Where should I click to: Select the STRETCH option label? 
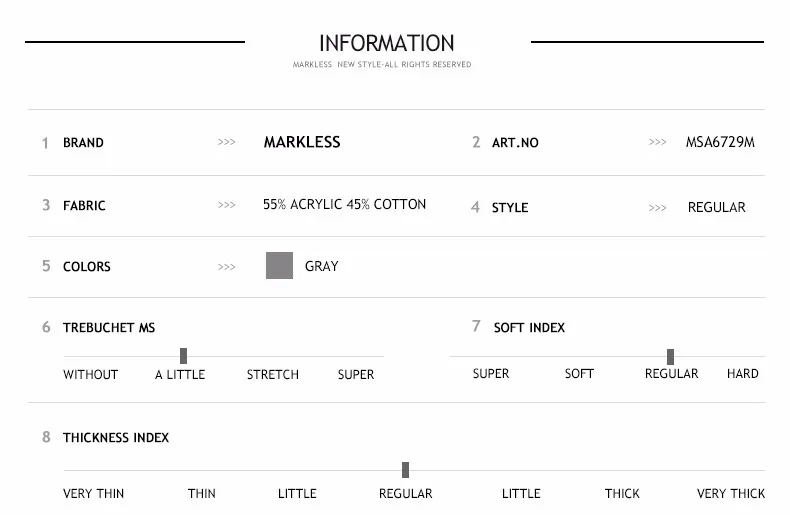(273, 374)
